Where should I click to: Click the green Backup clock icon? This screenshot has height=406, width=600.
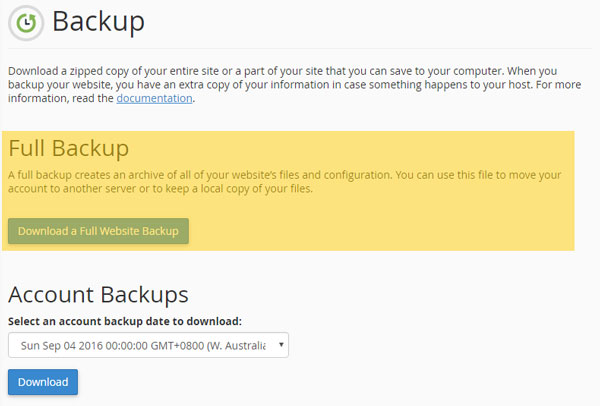point(26,23)
